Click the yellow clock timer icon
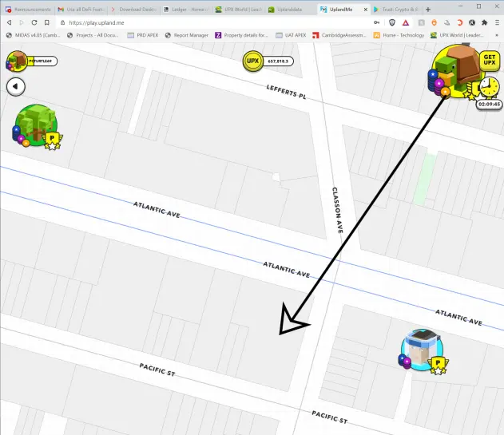The width and height of the screenshot is (504, 435). [489, 87]
